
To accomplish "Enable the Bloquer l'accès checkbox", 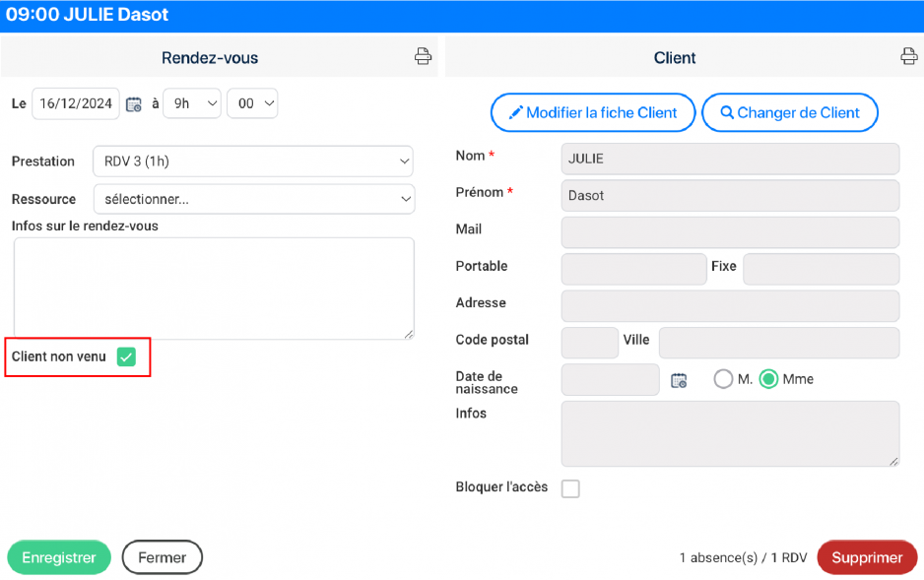I will [570, 488].
